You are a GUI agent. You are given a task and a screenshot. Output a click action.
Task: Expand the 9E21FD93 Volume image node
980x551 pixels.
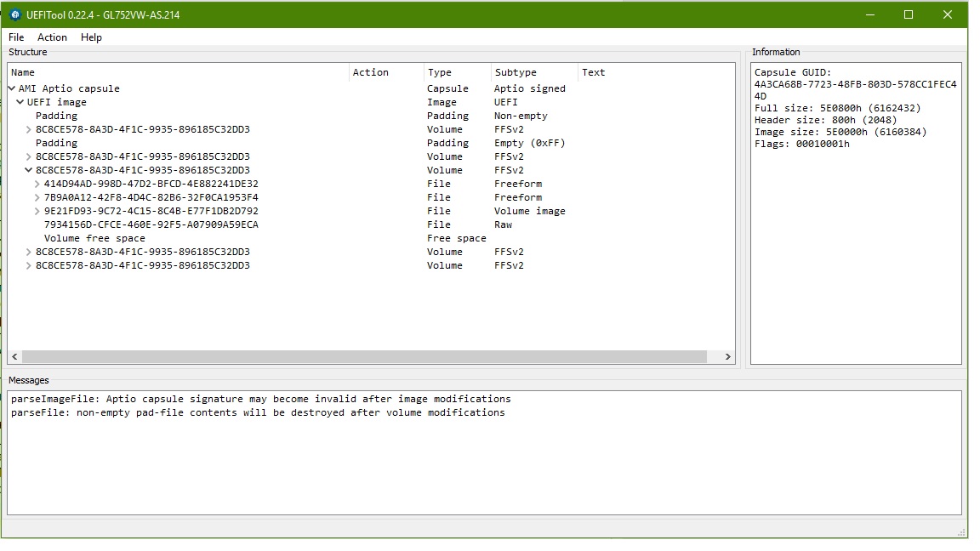coord(37,211)
